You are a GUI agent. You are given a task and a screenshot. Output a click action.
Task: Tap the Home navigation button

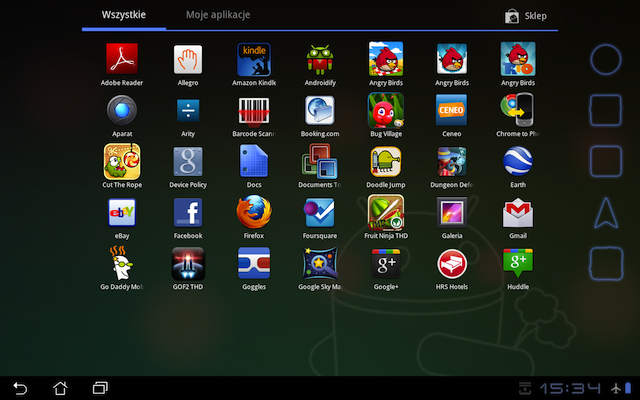coord(60,388)
